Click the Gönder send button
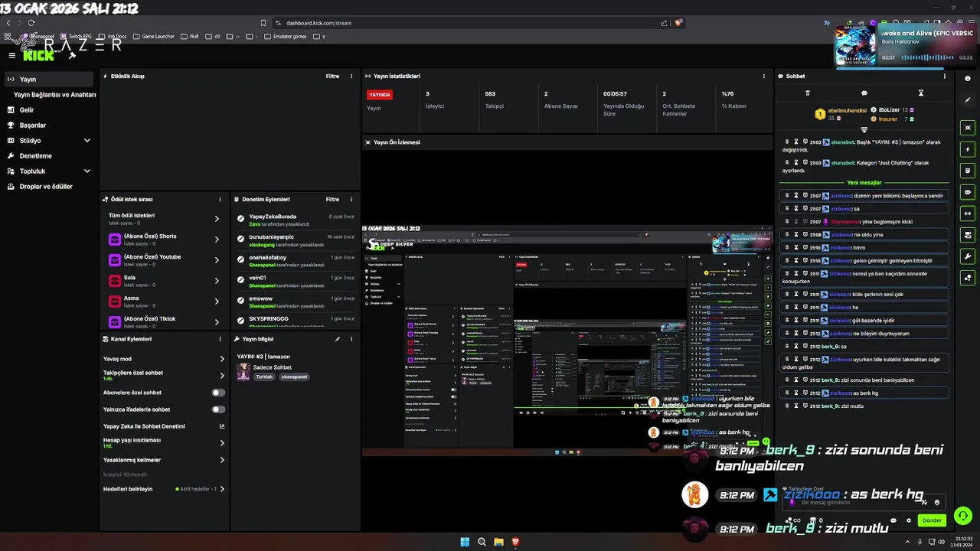The image size is (980, 551). click(x=932, y=520)
